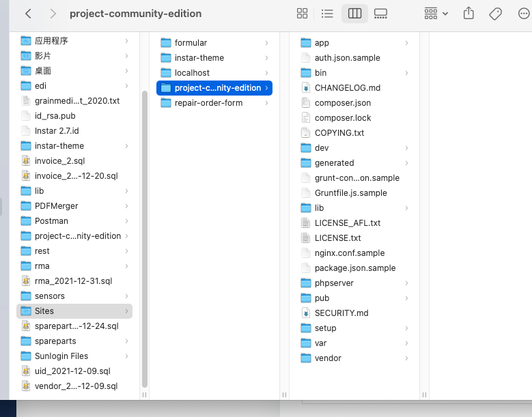Open the Group By dropdown
The width and height of the screenshot is (532, 417).
(x=436, y=14)
